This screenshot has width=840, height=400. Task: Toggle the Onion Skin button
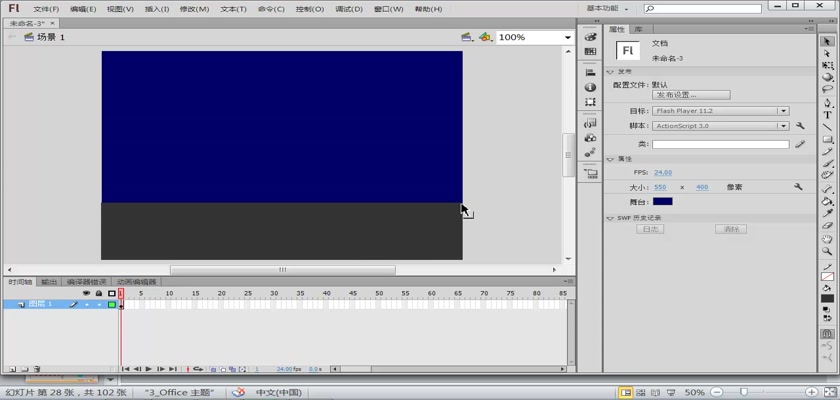(213, 369)
